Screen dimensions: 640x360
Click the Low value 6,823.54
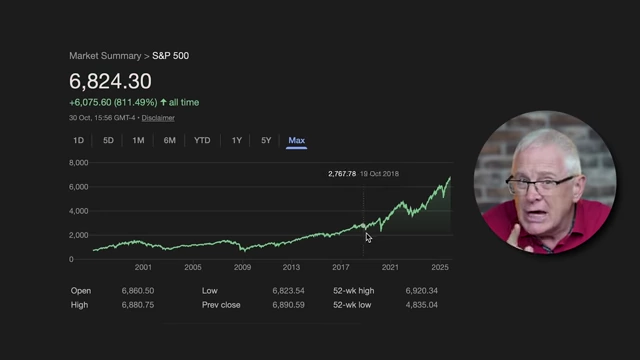click(289, 291)
